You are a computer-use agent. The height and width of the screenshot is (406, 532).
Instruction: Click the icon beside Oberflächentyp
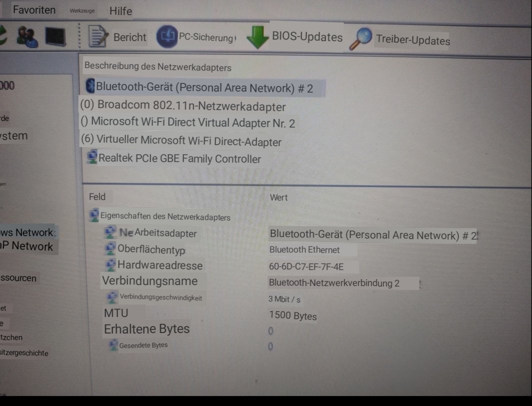tap(110, 248)
